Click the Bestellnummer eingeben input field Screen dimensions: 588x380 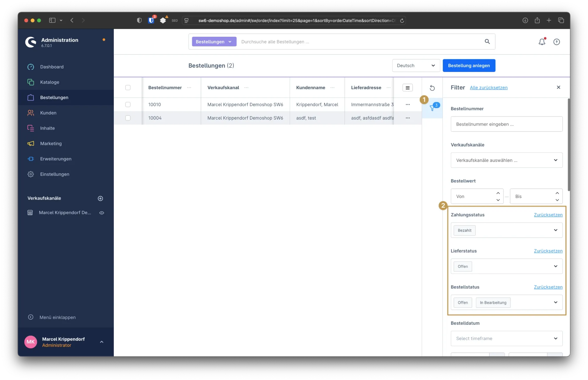[506, 124]
